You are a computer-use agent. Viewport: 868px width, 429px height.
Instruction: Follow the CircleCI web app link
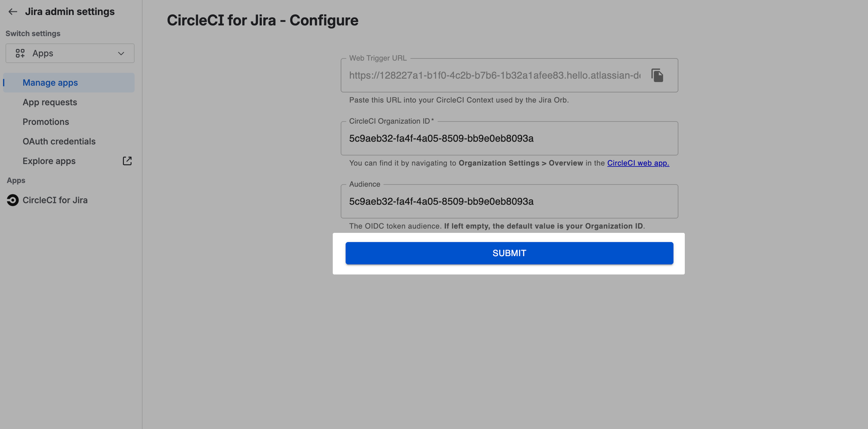coord(638,163)
